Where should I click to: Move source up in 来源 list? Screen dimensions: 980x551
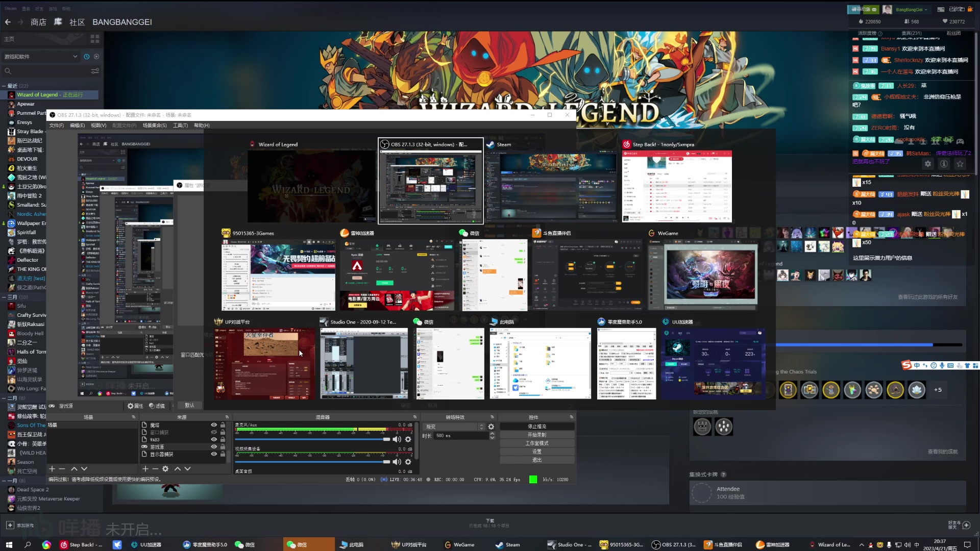tap(178, 469)
